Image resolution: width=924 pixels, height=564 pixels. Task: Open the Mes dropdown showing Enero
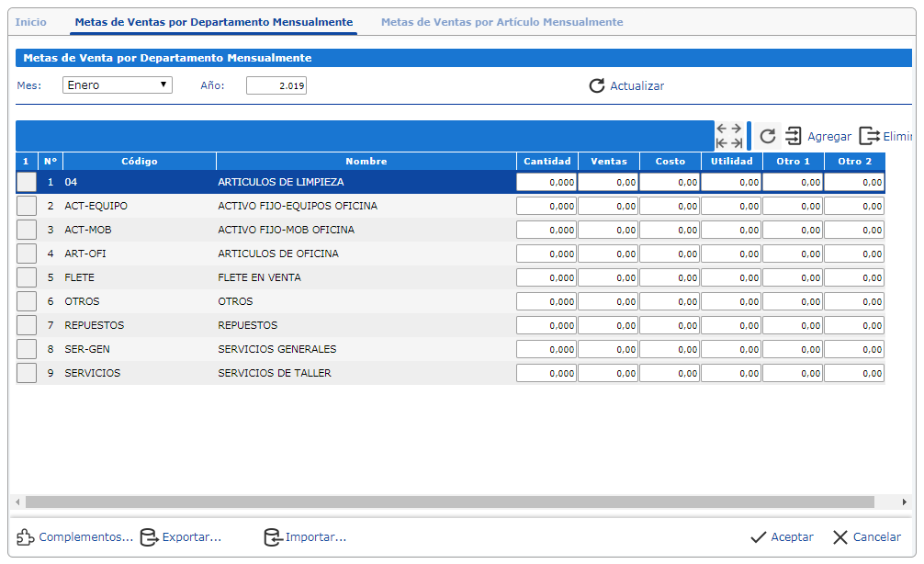[118, 85]
